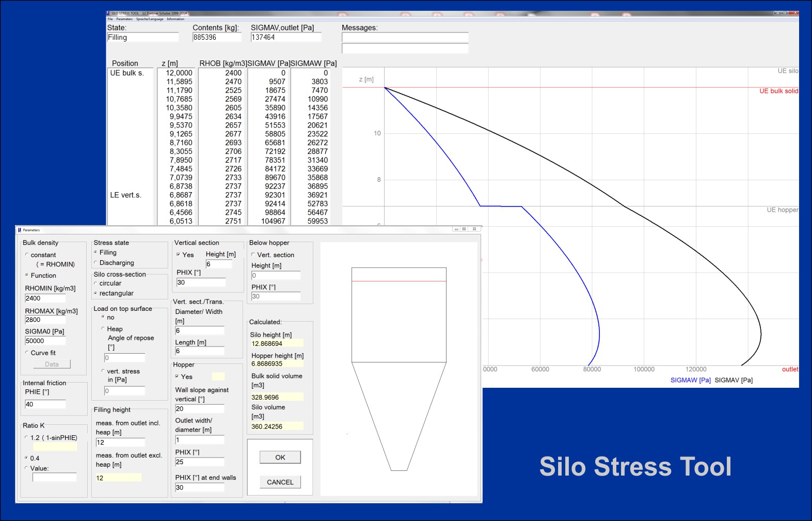The height and width of the screenshot is (521, 812).
Task: Edit the RHOMAX field showing 2800
Action: coord(45,320)
